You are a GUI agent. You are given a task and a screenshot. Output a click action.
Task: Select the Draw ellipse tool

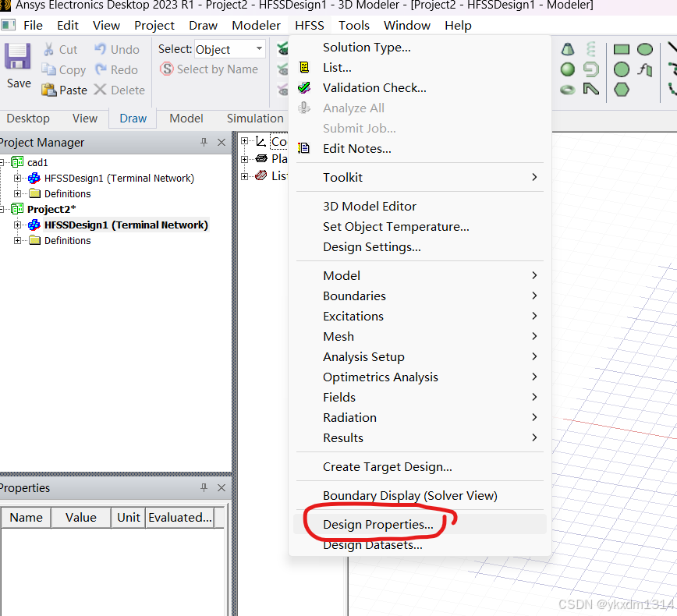pos(644,49)
